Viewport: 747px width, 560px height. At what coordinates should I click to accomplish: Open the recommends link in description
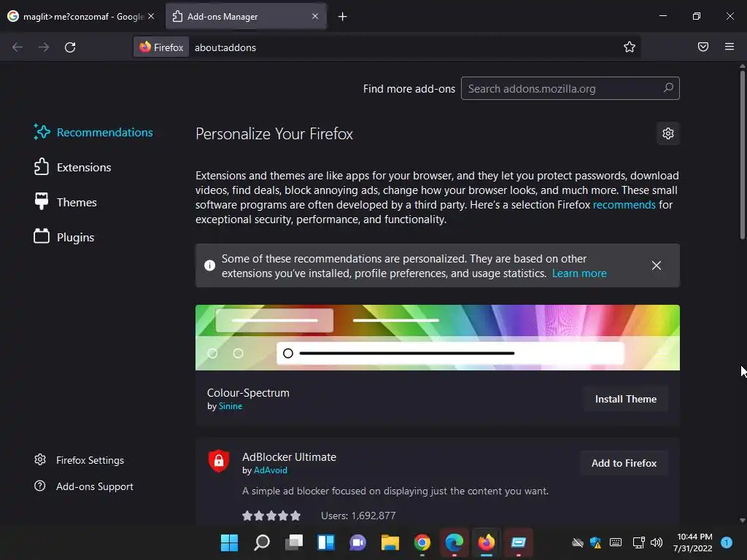(x=624, y=205)
